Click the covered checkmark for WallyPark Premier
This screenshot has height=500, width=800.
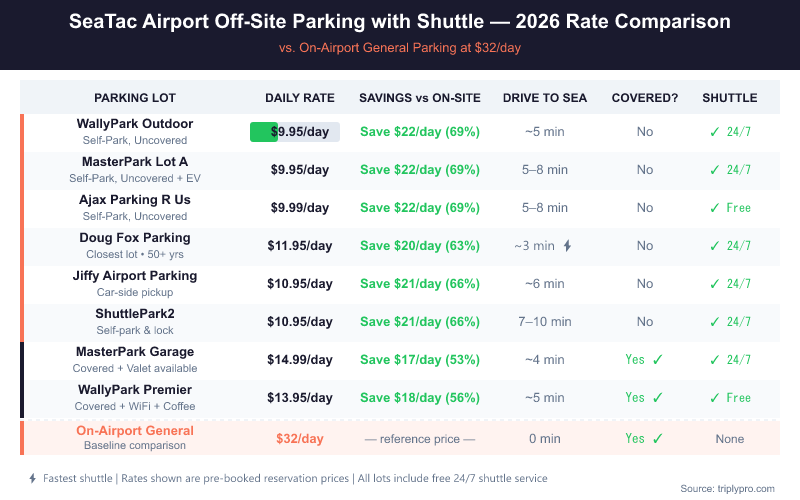657,398
